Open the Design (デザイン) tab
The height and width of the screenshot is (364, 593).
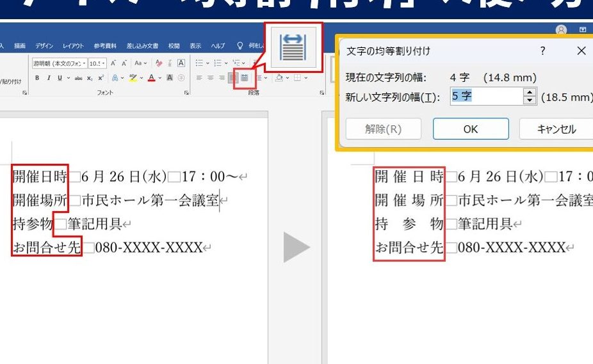tap(44, 45)
